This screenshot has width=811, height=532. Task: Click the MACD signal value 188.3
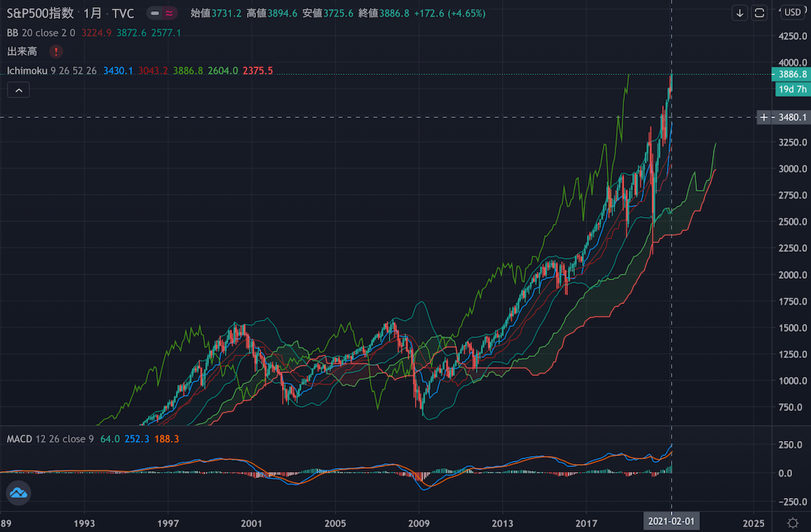[166, 439]
